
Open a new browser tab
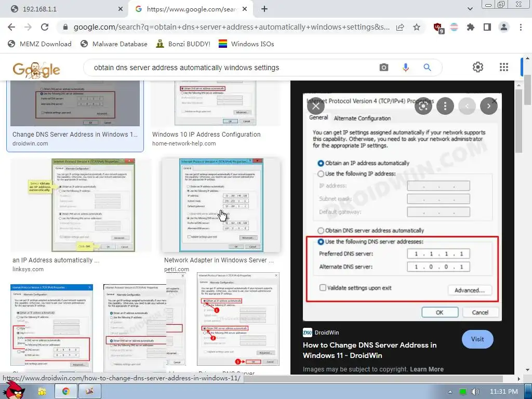[x=264, y=9]
